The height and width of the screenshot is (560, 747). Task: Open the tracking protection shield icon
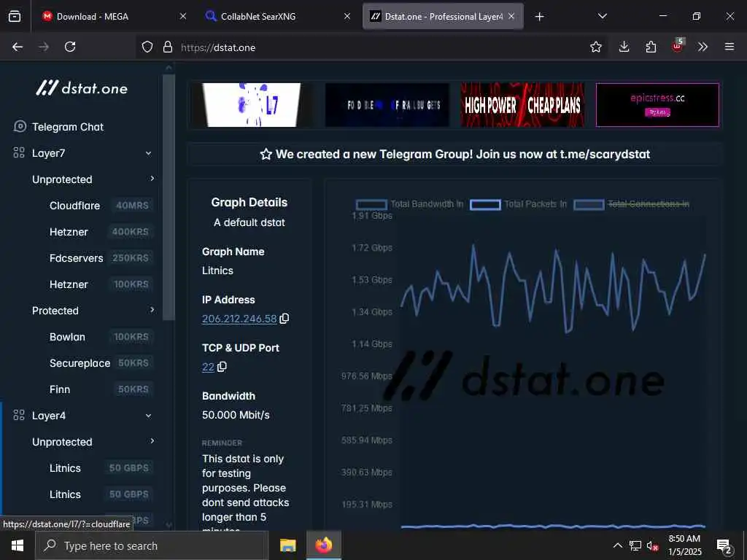147,47
